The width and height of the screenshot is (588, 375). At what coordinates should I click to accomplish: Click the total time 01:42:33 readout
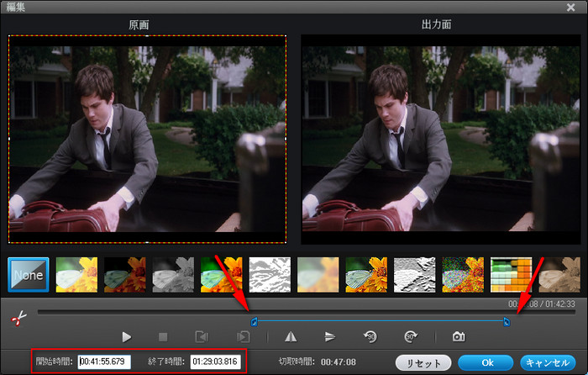pyautogui.click(x=560, y=304)
